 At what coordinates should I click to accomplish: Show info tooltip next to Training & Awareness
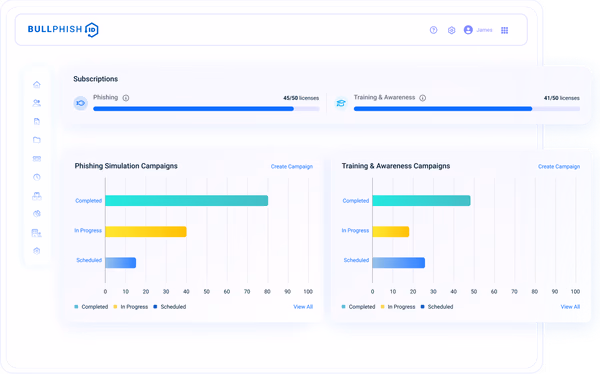pos(422,98)
